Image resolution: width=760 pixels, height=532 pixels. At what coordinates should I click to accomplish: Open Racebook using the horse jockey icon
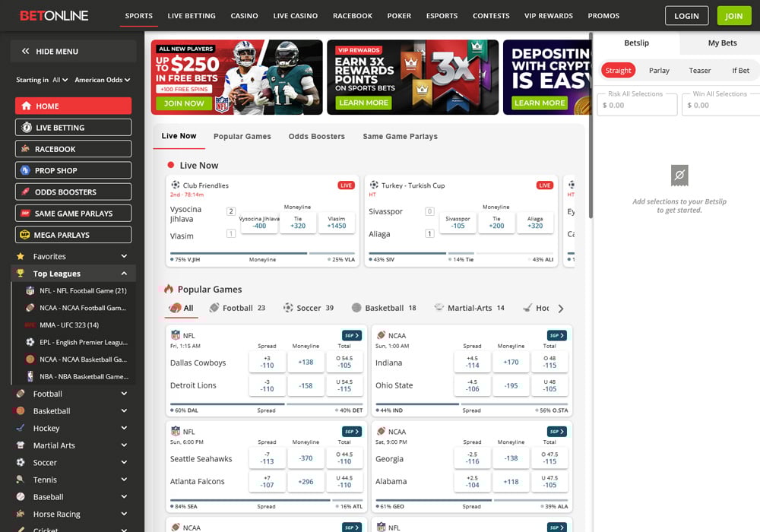click(x=27, y=148)
